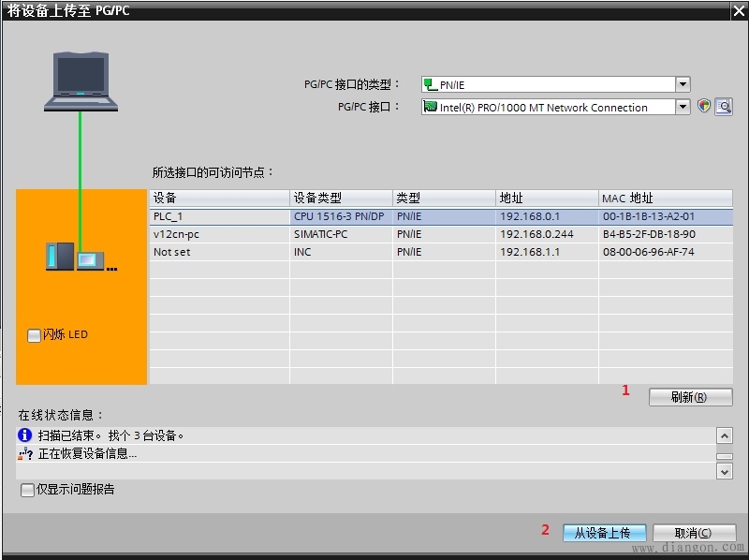
Task: Click the magnifier icon beside PG/PC interface
Action: pos(723,107)
